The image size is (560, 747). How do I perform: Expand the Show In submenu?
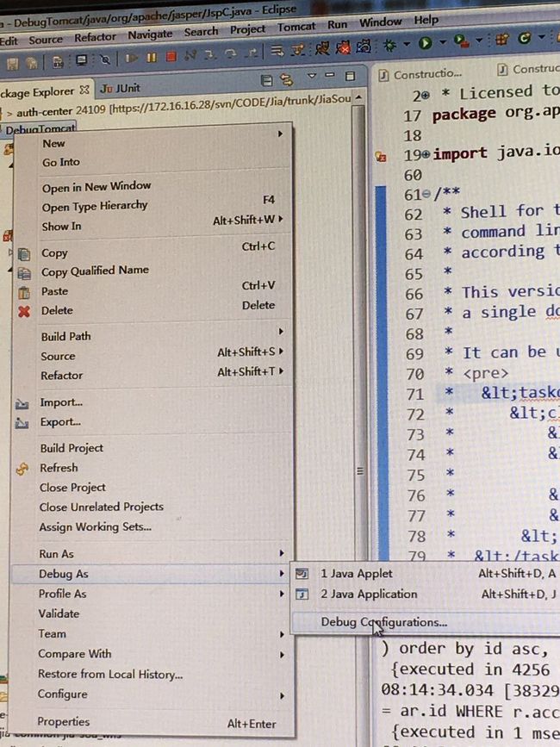click(x=152, y=224)
